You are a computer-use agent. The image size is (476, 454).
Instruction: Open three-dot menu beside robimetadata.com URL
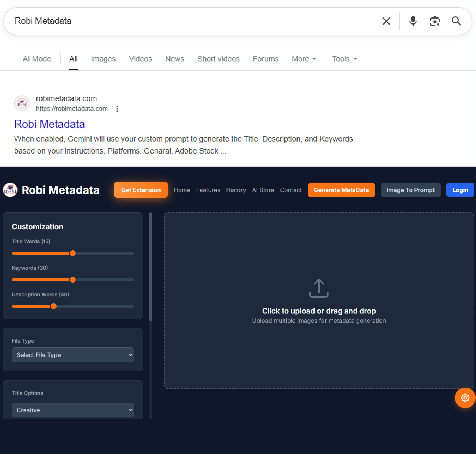pyautogui.click(x=117, y=109)
